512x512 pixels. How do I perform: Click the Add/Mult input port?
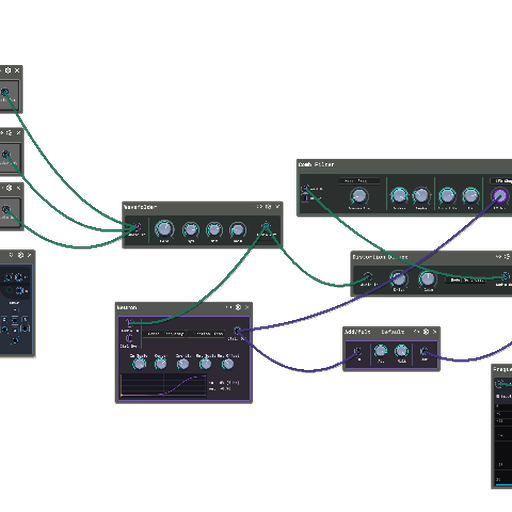pyautogui.click(x=358, y=351)
